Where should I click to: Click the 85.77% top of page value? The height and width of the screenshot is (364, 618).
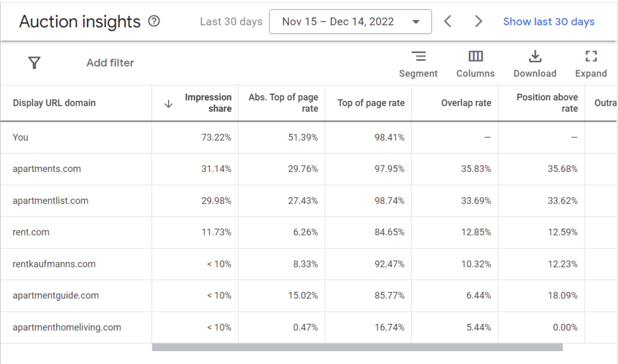click(x=389, y=296)
